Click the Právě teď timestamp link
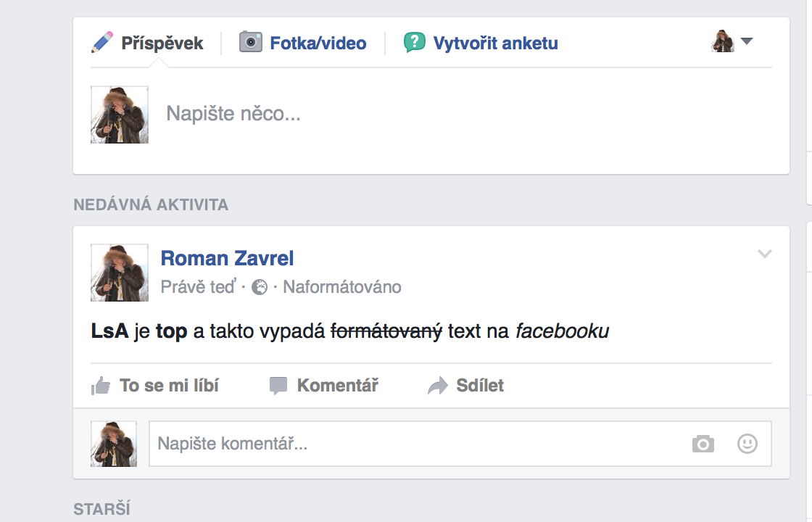 [198, 288]
